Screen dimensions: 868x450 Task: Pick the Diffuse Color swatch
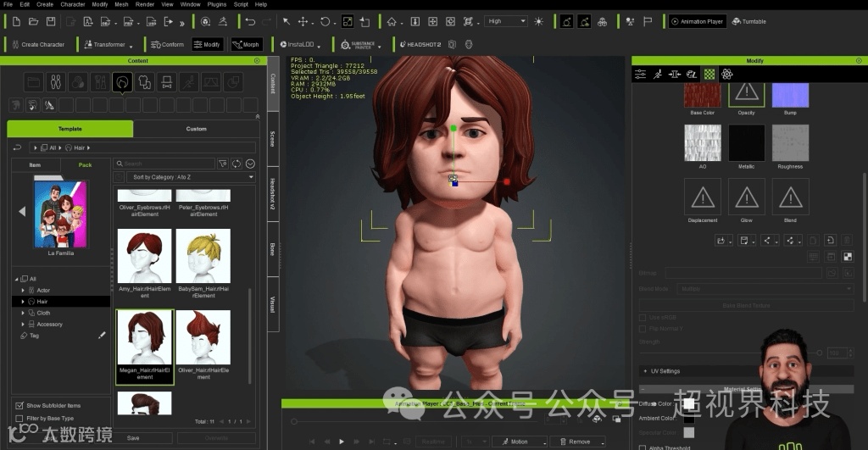688,404
